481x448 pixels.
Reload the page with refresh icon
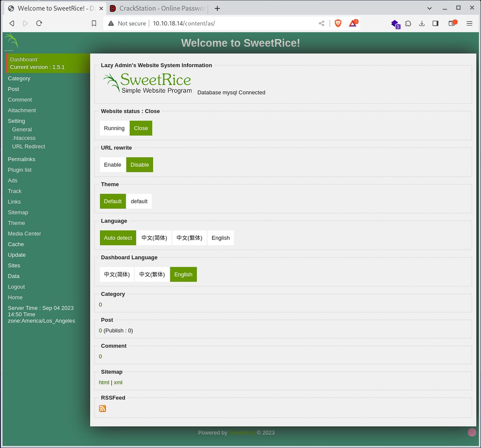[39, 23]
